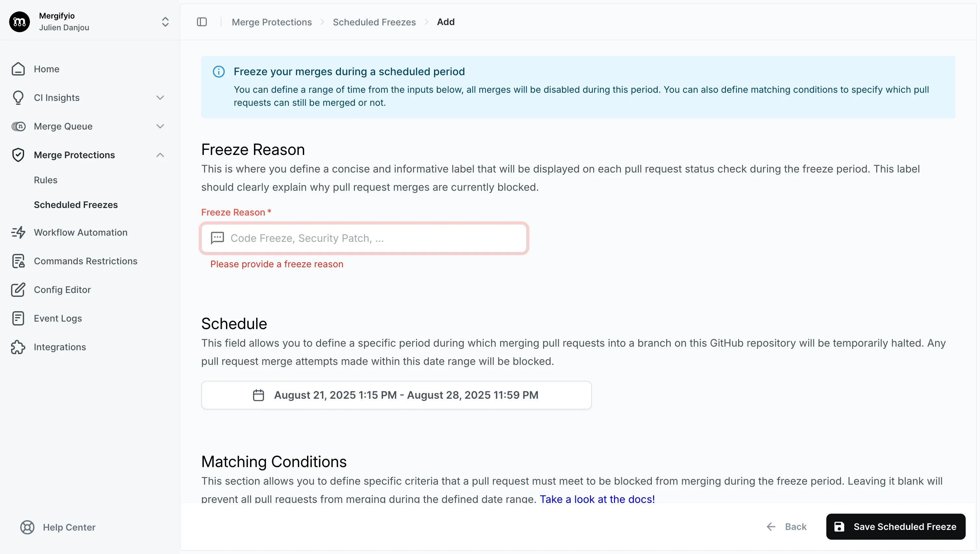
Task: Open the 'Take a look at the docs!' link
Action: click(x=597, y=499)
